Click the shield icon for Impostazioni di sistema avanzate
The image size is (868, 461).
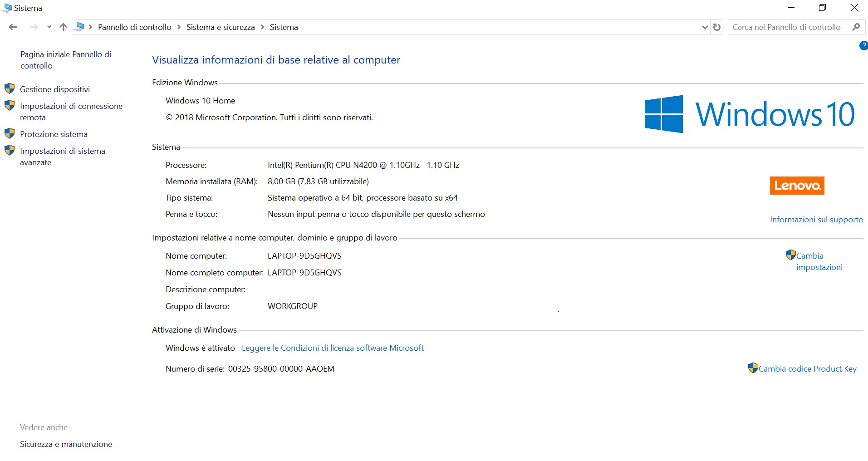pos(10,150)
